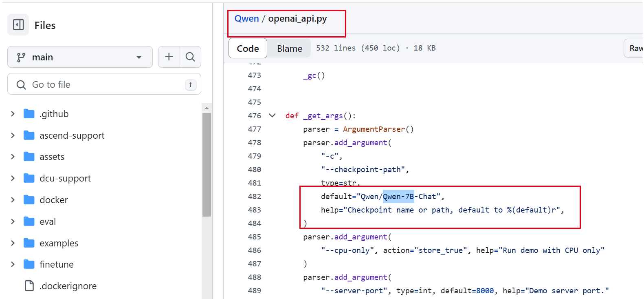Select the docker folder icon
This screenshot has width=644, height=299.
click(x=29, y=200)
